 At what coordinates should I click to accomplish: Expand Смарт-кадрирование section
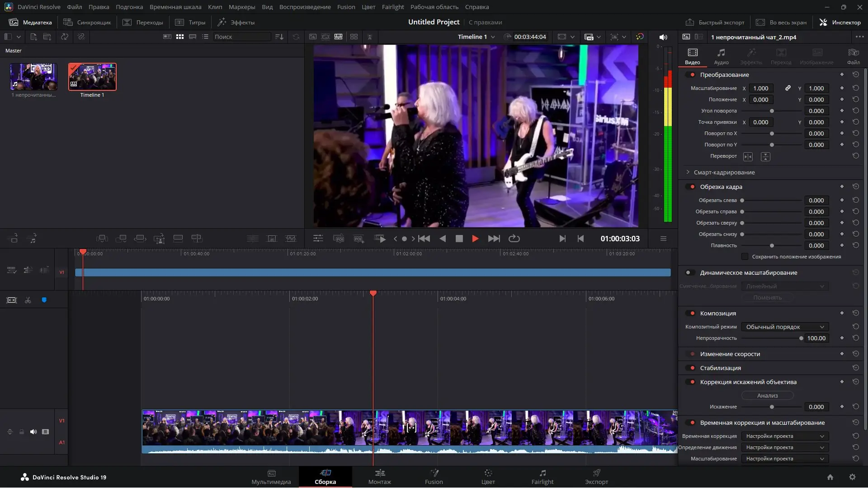[x=688, y=173]
